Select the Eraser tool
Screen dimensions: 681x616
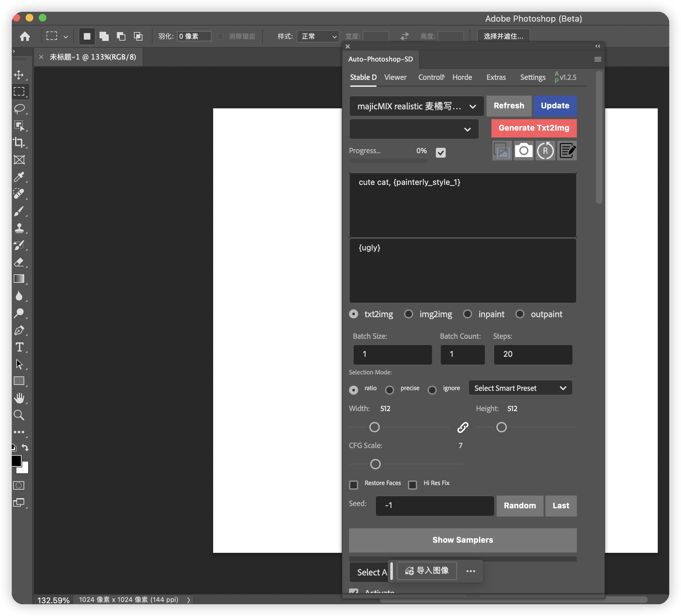(19, 262)
